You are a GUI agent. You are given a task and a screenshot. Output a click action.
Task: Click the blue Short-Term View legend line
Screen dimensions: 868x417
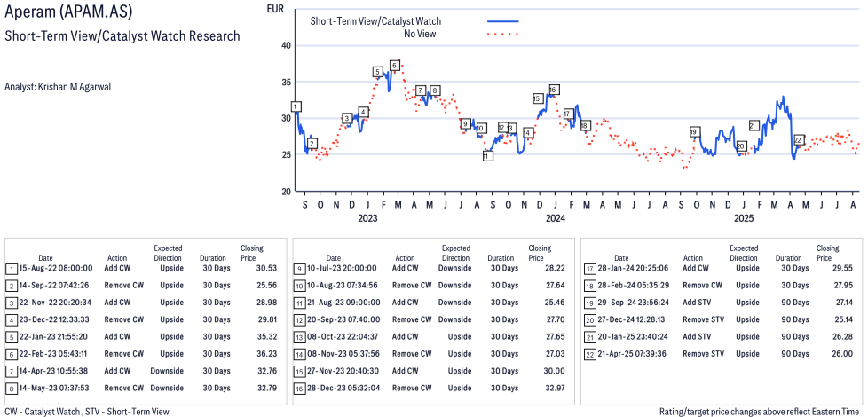[502, 21]
